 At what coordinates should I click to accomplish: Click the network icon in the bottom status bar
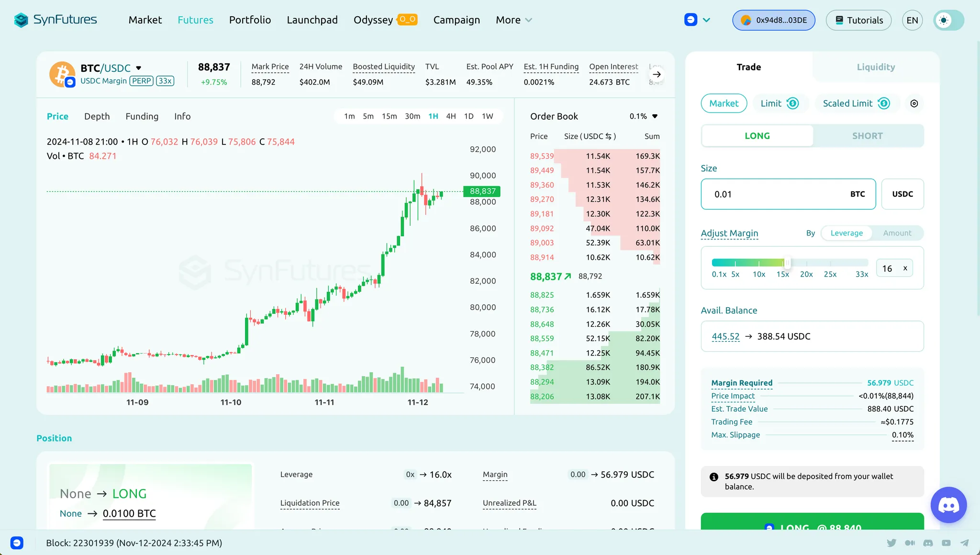tap(17, 543)
